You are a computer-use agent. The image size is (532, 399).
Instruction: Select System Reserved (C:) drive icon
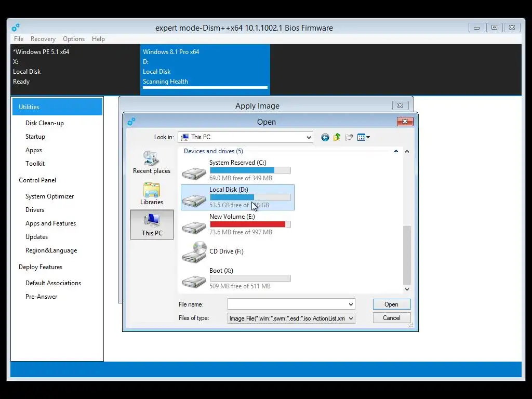coord(194,172)
